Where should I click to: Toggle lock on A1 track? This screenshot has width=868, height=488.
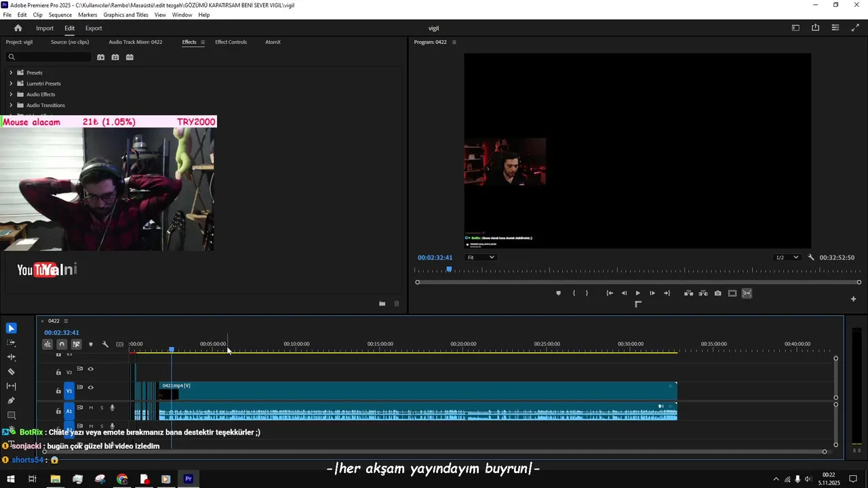(58, 411)
